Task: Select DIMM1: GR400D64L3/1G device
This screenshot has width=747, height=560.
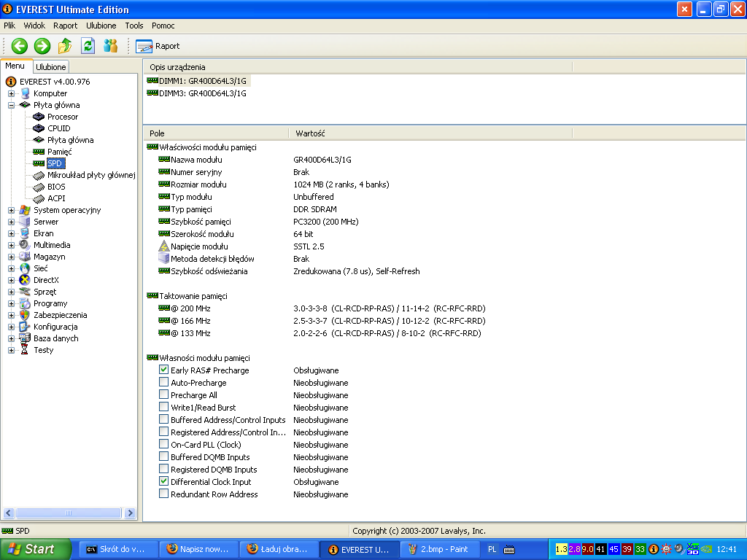Action: click(197, 81)
